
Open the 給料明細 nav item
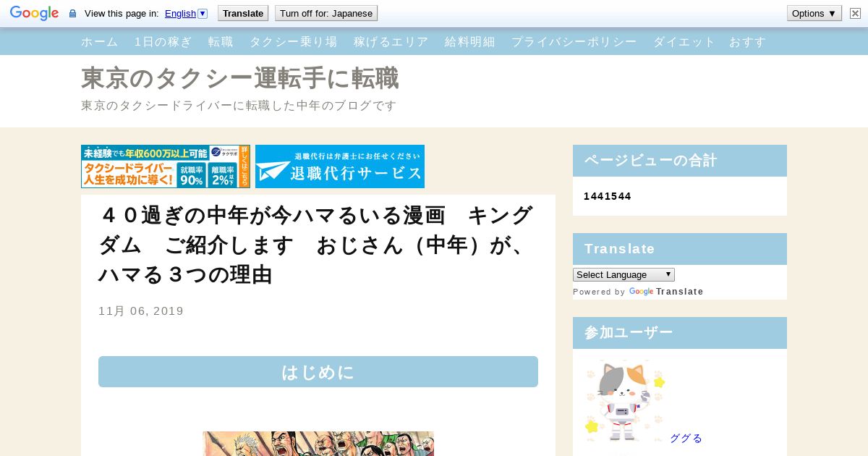[469, 42]
